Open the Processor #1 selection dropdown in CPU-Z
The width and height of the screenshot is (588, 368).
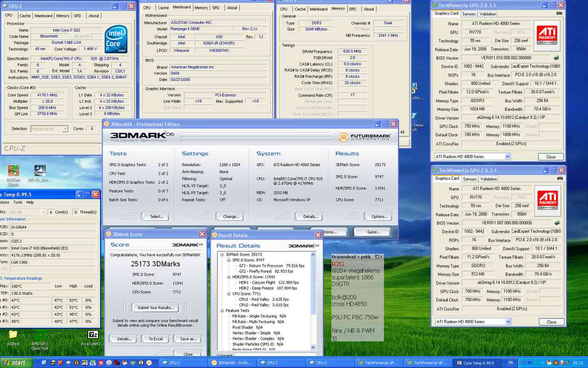[65, 129]
